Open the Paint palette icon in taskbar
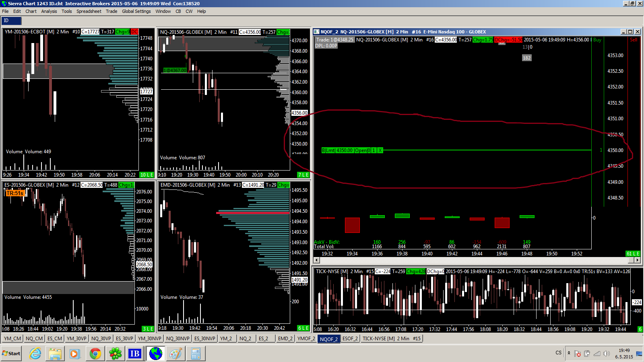The width and height of the screenshot is (644, 362). (175, 354)
